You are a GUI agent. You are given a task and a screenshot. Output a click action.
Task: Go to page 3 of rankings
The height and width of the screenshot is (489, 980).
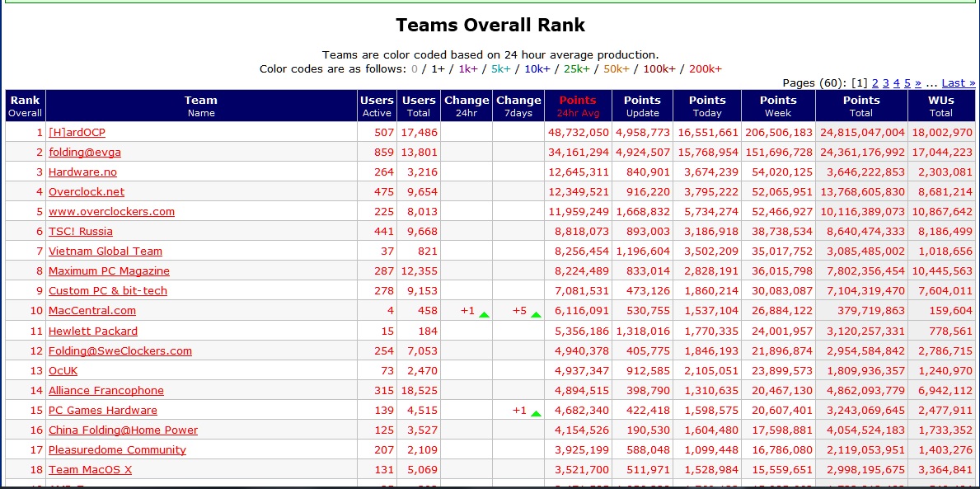885,83
